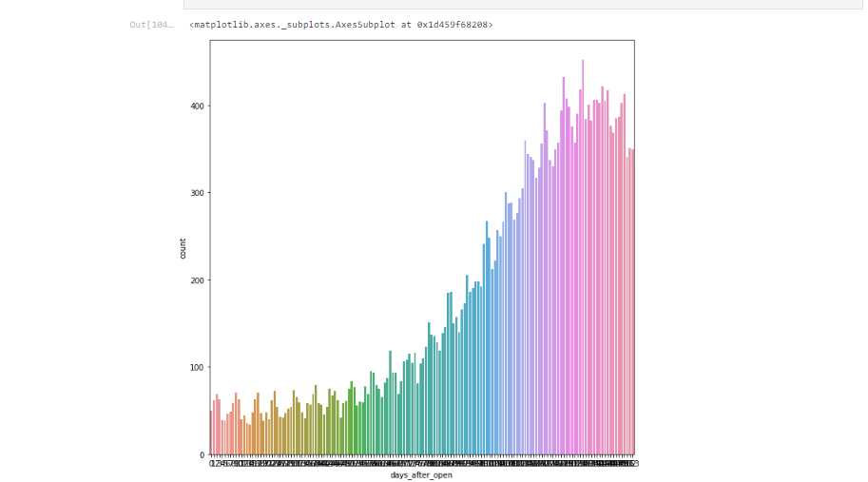868x482 pixels.
Task: Click the leftmost salmon bar of the chart
Action: coord(211,434)
